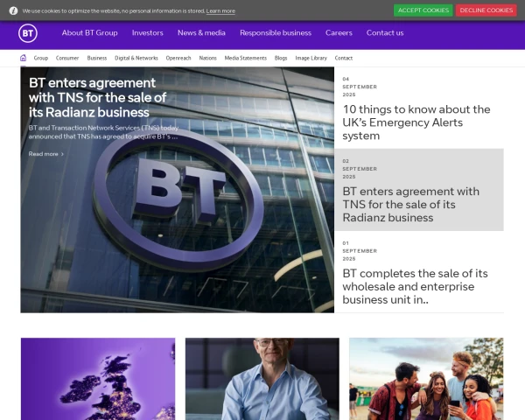The image size is (525, 420).
Task: Select the Openreach tab
Action: pyautogui.click(x=178, y=58)
